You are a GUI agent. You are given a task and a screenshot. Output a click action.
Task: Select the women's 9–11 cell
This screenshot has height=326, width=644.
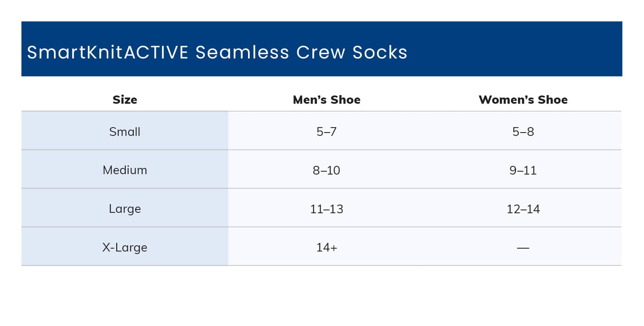click(x=523, y=170)
